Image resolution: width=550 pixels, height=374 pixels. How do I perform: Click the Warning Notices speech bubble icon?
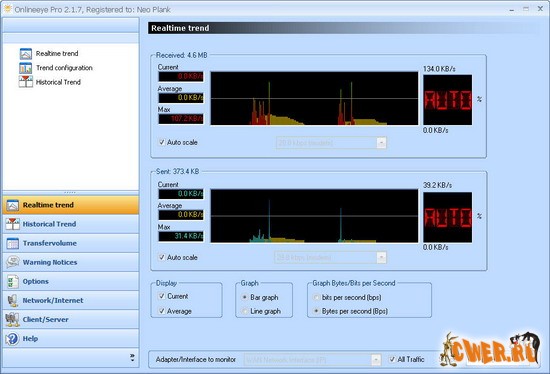pos(13,262)
